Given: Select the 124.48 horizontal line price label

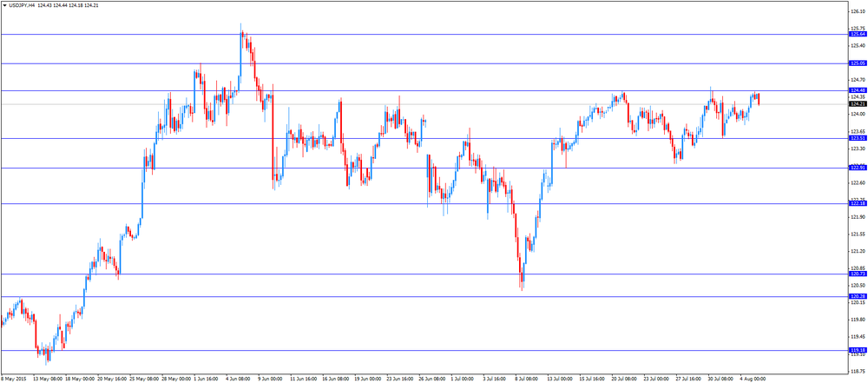Looking at the screenshot, I should [x=857, y=90].
